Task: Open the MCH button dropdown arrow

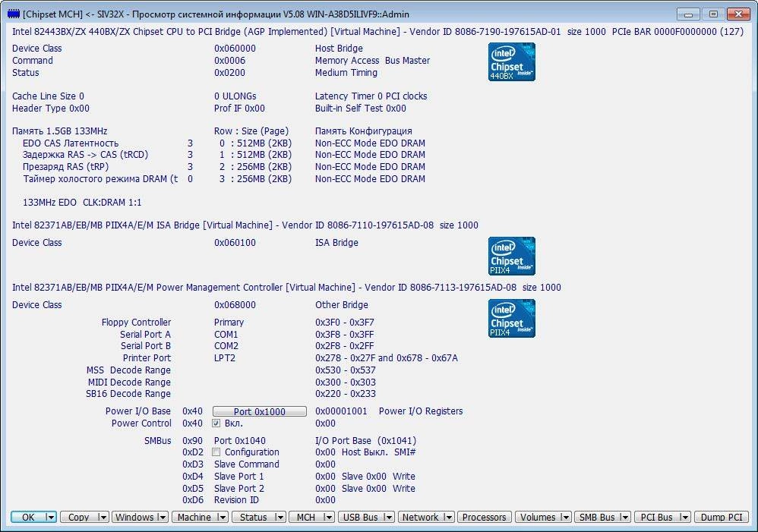Action: [328, 517]
